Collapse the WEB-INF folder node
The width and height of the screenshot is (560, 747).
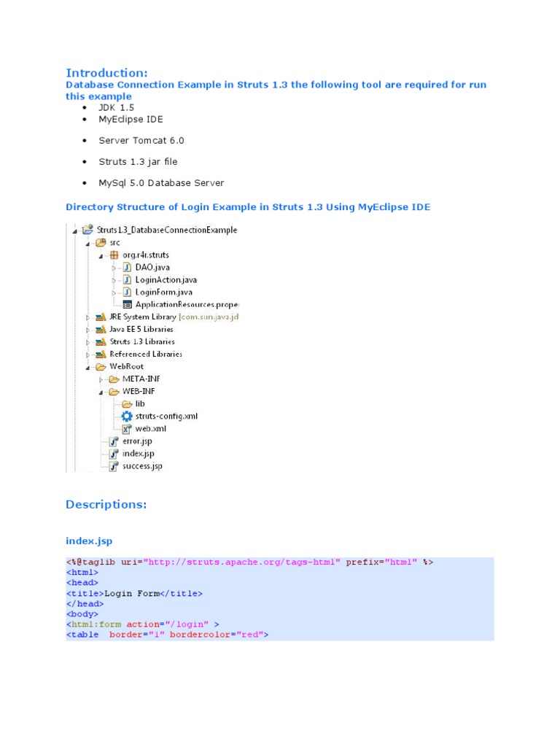pyautogui.click(x=101, y=392)
